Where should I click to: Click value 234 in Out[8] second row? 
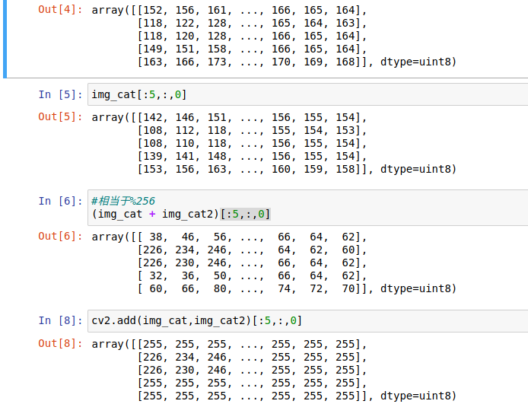(185, 358)
